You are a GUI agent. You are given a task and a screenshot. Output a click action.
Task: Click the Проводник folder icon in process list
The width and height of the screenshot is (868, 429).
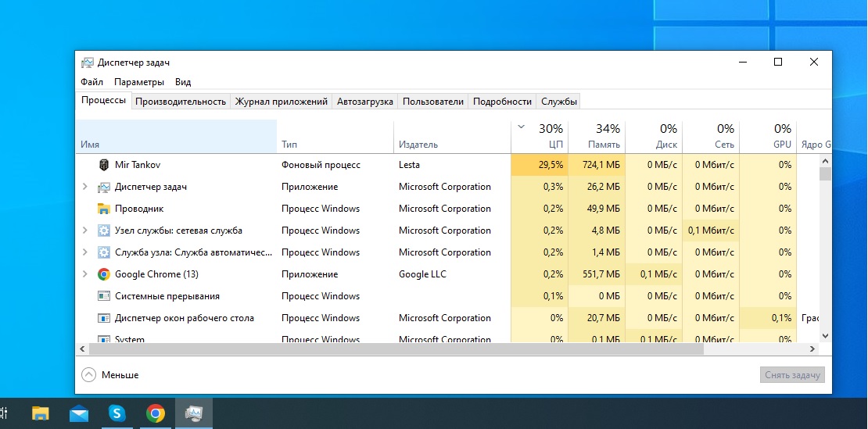point(103,209)
